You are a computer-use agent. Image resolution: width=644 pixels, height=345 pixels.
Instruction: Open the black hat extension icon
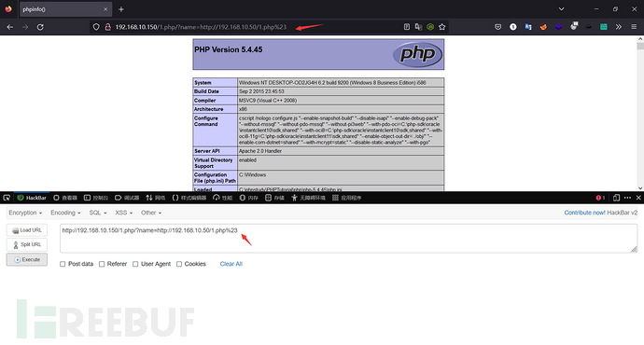(589, 27)
